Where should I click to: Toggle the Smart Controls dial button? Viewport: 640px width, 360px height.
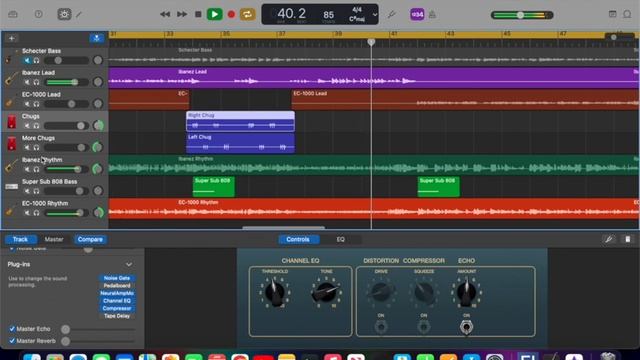64,14
